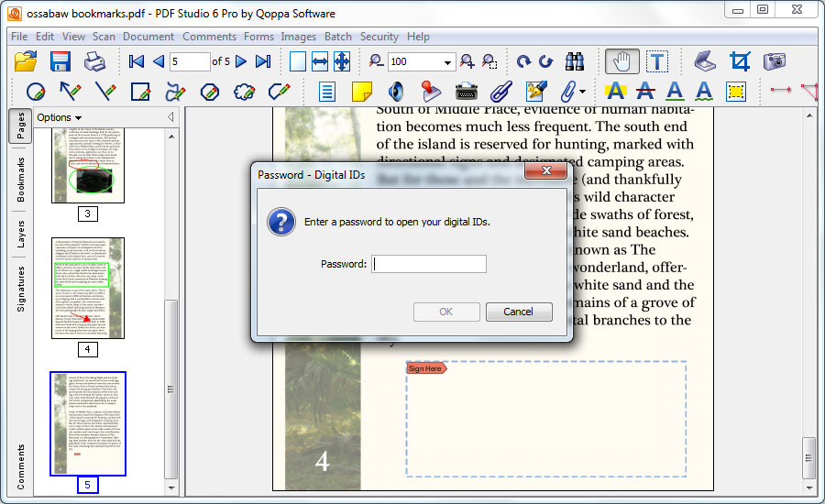Fit page to width
The height and width of the screenshot is (504, 825).
tap(320, 61)
